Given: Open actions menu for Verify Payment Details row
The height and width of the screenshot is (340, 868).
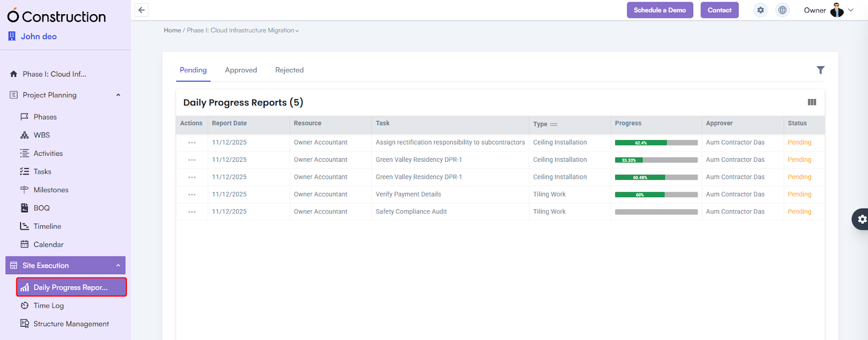Looking at the screenshot, I should click(192, 194).
